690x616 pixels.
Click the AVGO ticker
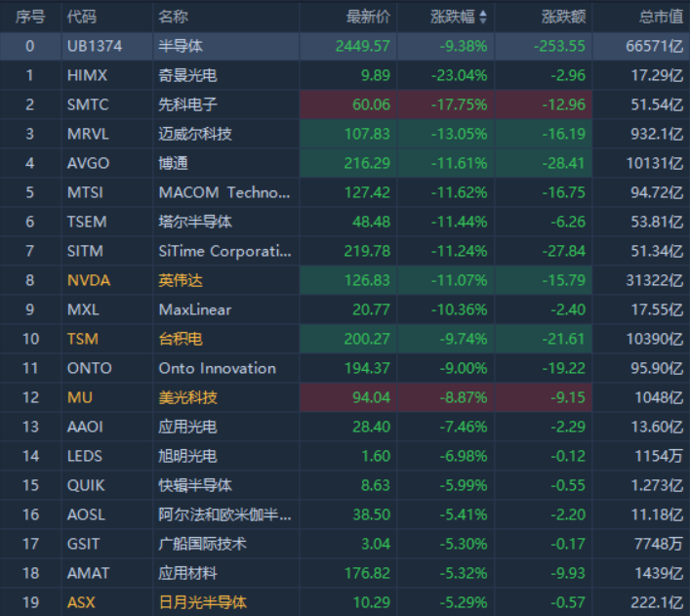click(x=88, y=163)
